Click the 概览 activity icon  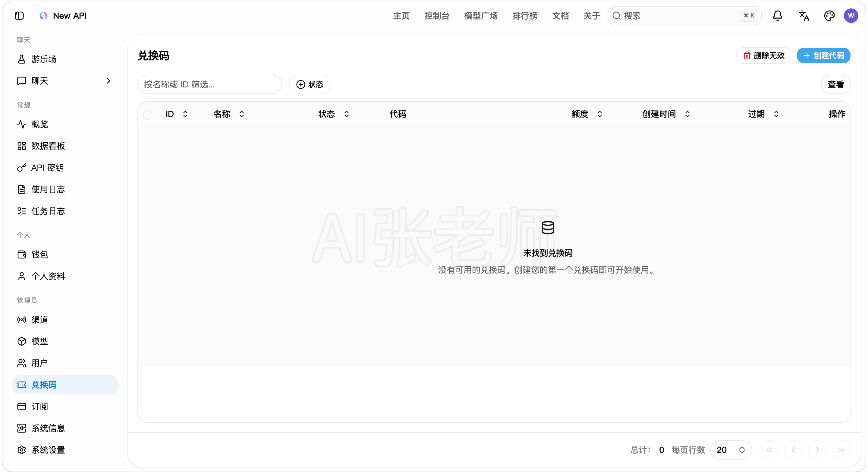pyautogui.click(x=22, y=124)
